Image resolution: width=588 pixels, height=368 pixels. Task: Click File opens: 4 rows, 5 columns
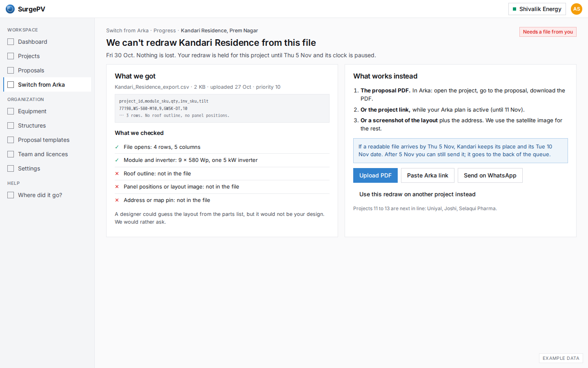(x=222, y=147)
